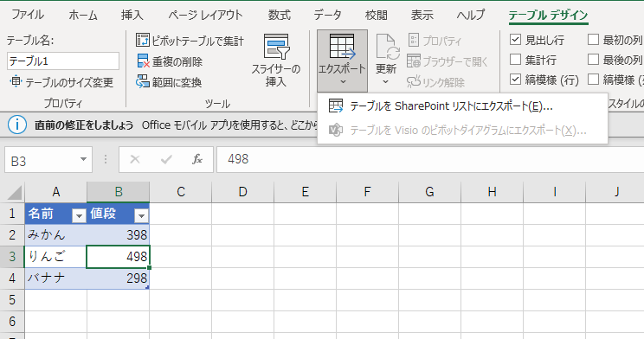Screen dimensions: 644x339
Task: Click the Open in Browser (ブラウザーで開く) icon
Action: 414,61
